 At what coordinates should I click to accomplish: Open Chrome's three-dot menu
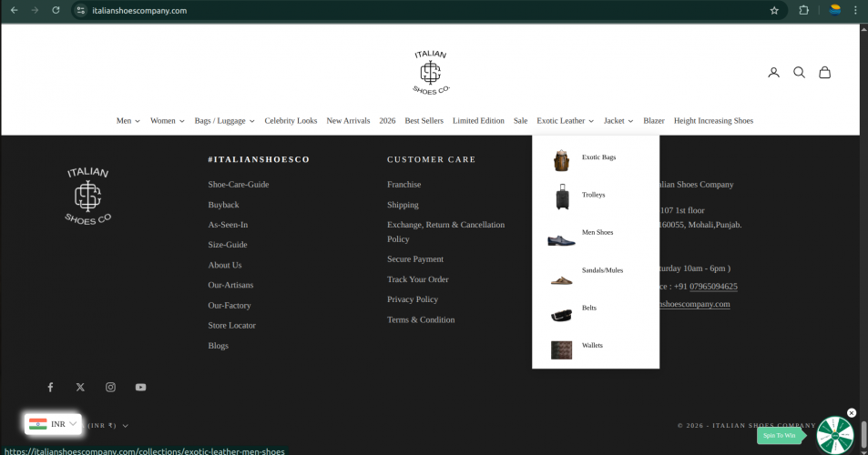click(856, 11)
